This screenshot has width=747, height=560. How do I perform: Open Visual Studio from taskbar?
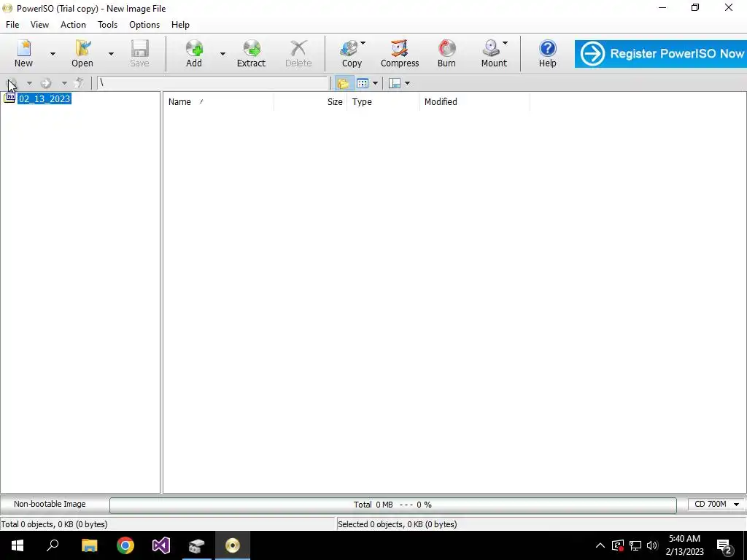[161, 545]
